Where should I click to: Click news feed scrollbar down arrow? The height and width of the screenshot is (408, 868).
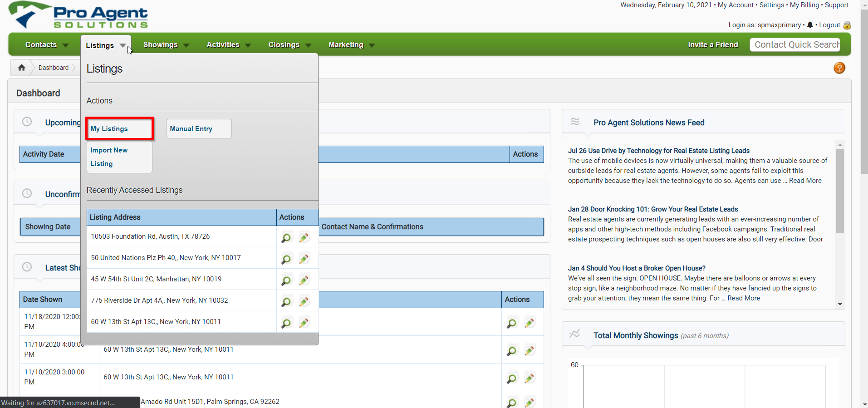click(840, 305)
